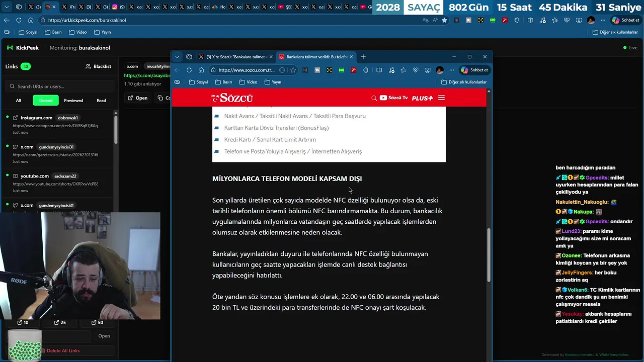The width and height of the screenshot is (644, 362).
Task: Open the Yayın bookmark folder in main window
Action: [102, 32]
